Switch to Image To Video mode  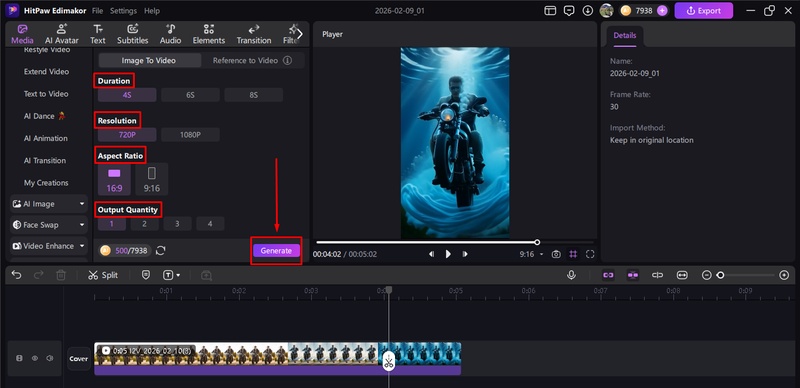pos(148,60)
